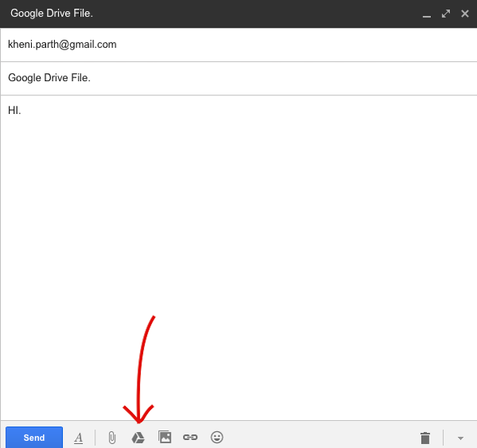Click the recipient field with kheni.parth@gmail.com
The image size is (477, 448).
[x=238, y=45]
